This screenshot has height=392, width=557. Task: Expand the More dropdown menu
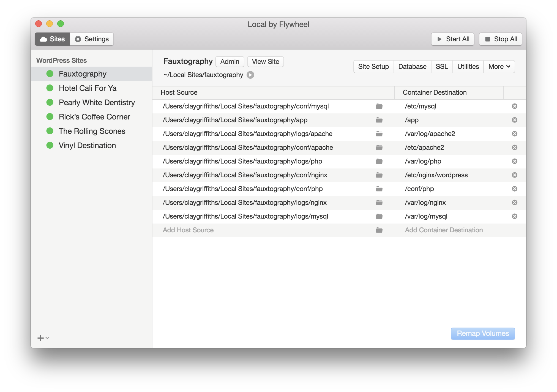pyautogui.click(x=499, y=67)
